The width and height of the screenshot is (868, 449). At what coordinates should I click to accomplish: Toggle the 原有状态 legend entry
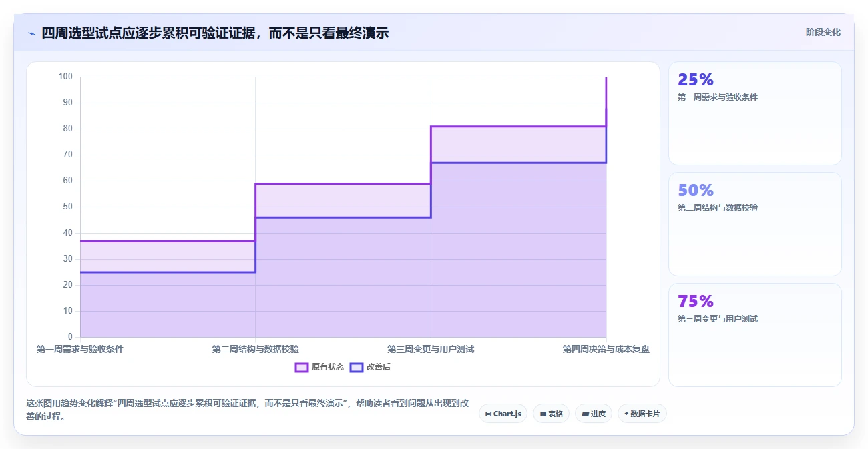tap(319, 367)
